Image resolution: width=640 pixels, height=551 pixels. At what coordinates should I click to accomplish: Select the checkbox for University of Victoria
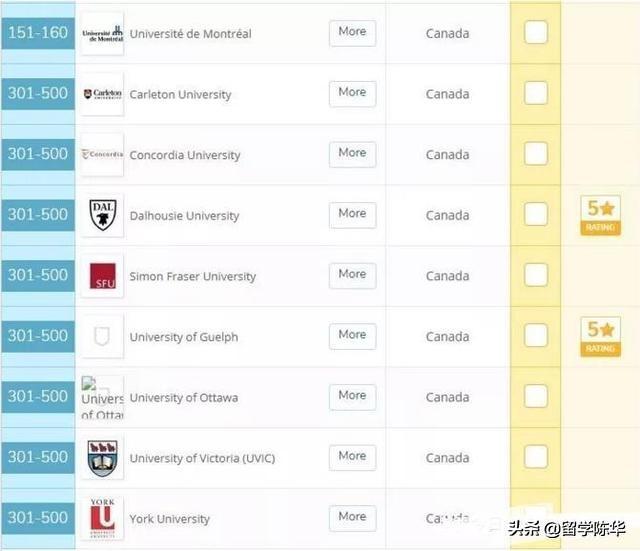point(536,457)
